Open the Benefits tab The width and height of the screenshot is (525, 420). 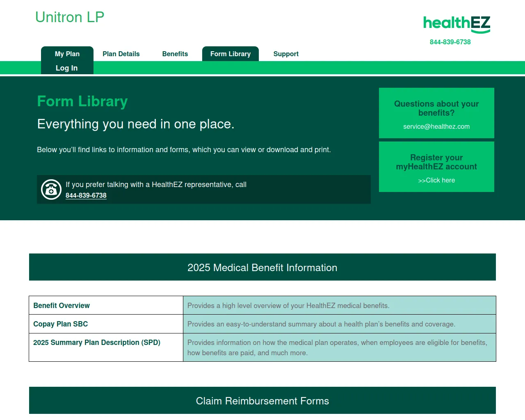[x=175, y=54]
